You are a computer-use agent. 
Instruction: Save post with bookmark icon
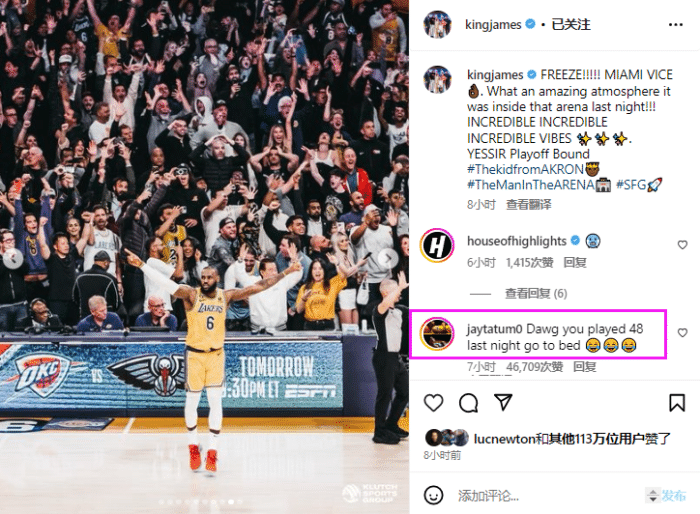click(x=677, y=403)
